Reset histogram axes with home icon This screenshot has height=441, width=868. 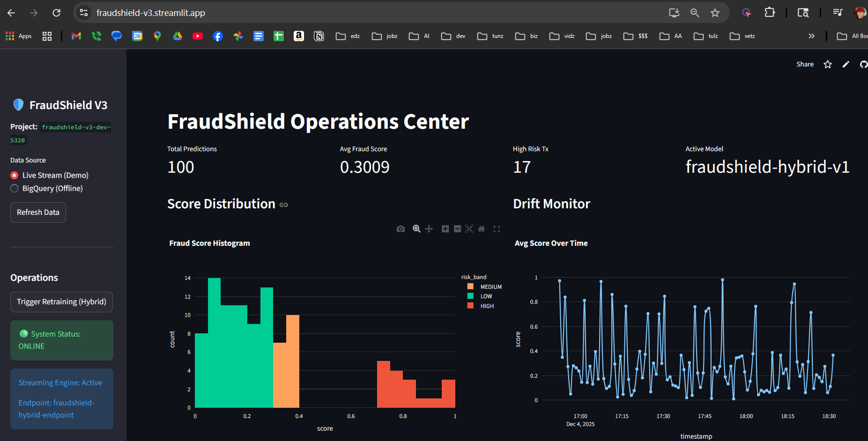coord(481,229)
